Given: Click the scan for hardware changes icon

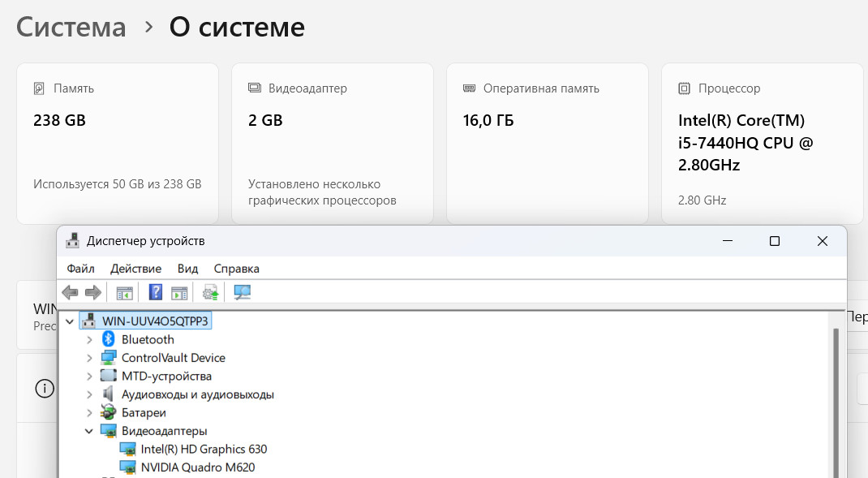Looking at the screenshot, I should [242, 292].
